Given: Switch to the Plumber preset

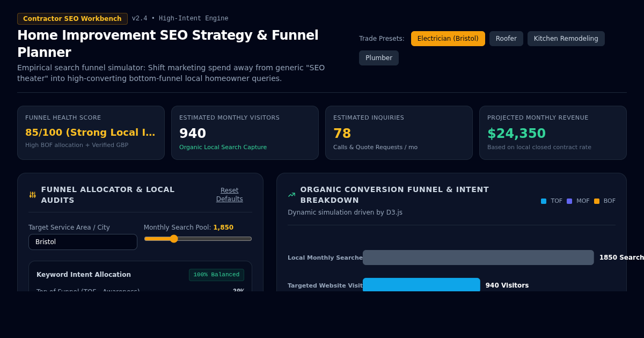Looking at the screenshot, I should pos(379,58).
